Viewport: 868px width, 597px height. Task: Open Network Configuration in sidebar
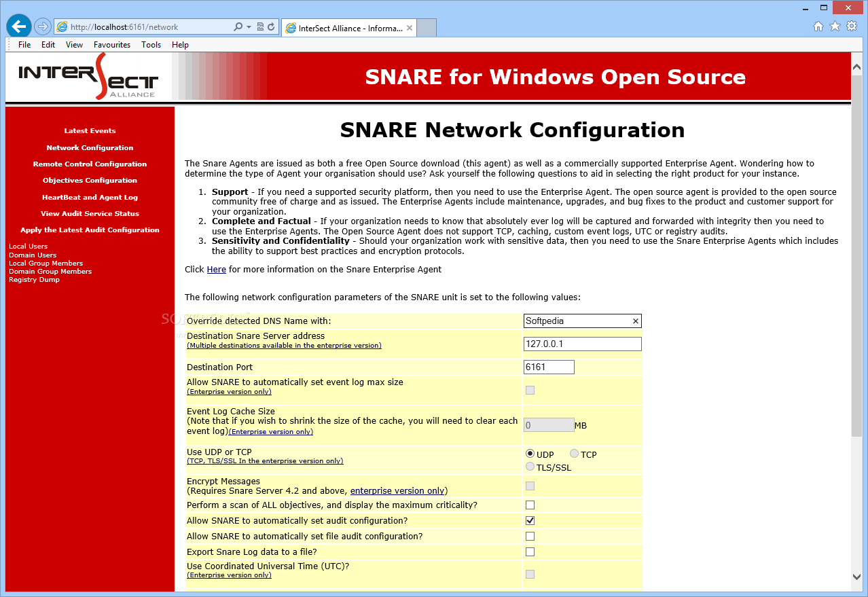[x=90, y=147]
